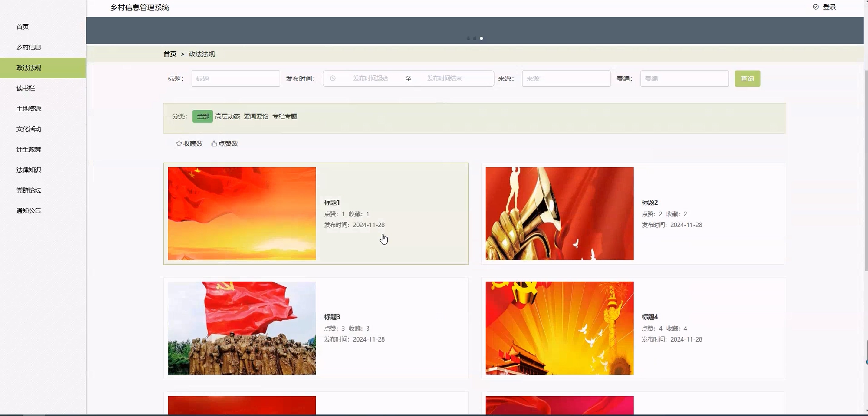Click the thumbs-up icon beside 点赞数
This screenshot has height=416, width=868.
click(x=214, y=143)
